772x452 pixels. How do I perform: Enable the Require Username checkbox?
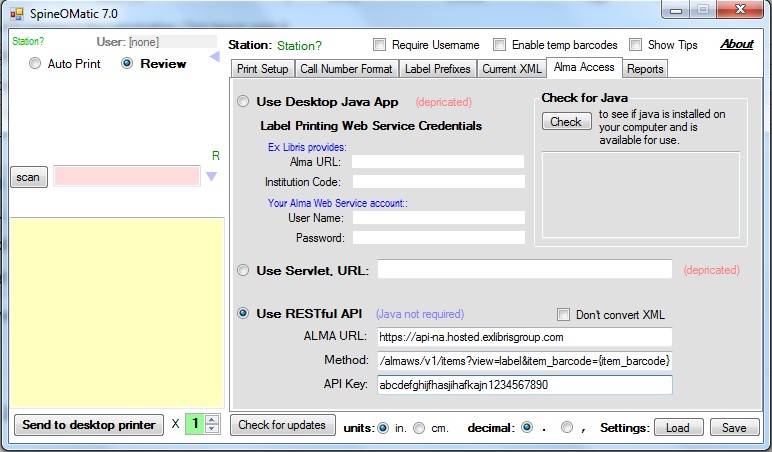(379, 45)
